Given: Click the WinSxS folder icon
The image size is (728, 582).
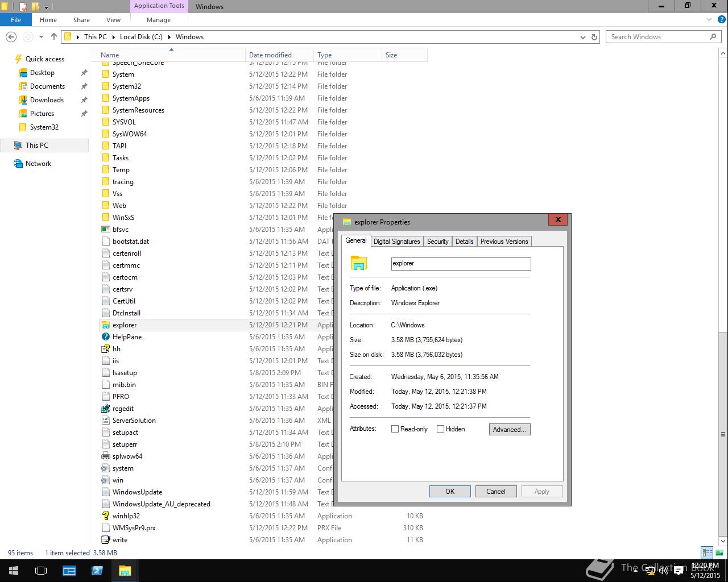Looking at the screenshot, I should click(x=105, y=218).
